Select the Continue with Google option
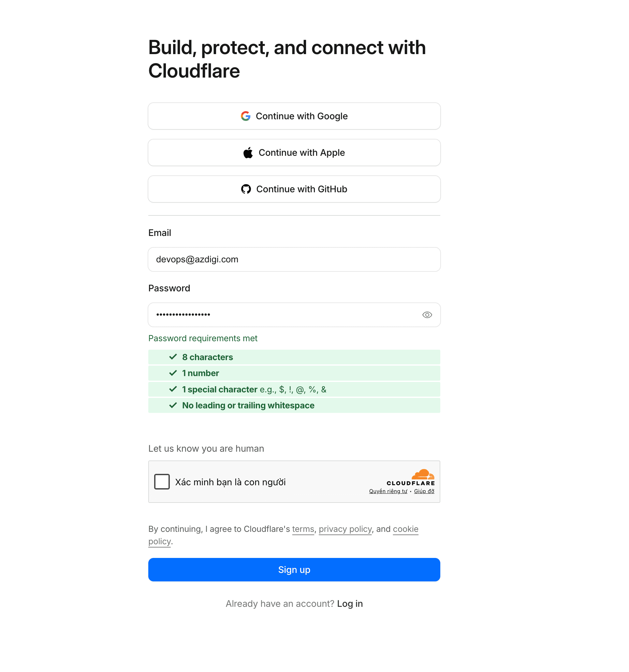 [294, 116]
